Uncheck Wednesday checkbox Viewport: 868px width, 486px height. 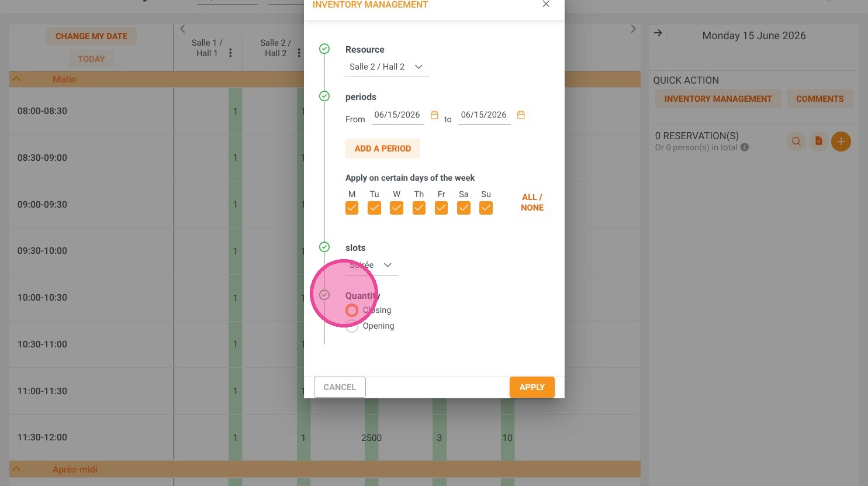396,208
